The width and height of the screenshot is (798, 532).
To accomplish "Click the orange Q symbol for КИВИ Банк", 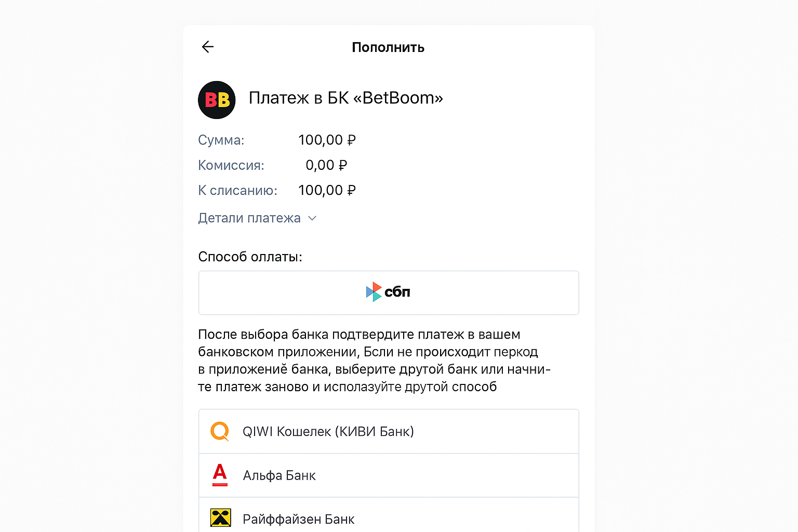I will tap(220, 431).
